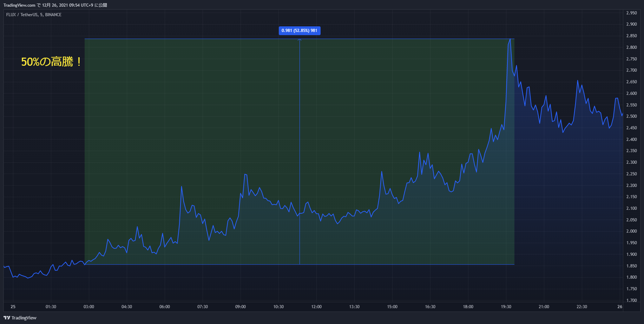This screenshot has height=324, width=644.
Task: Click the 2.050 price axis label
Action: (x=631, y=220)
